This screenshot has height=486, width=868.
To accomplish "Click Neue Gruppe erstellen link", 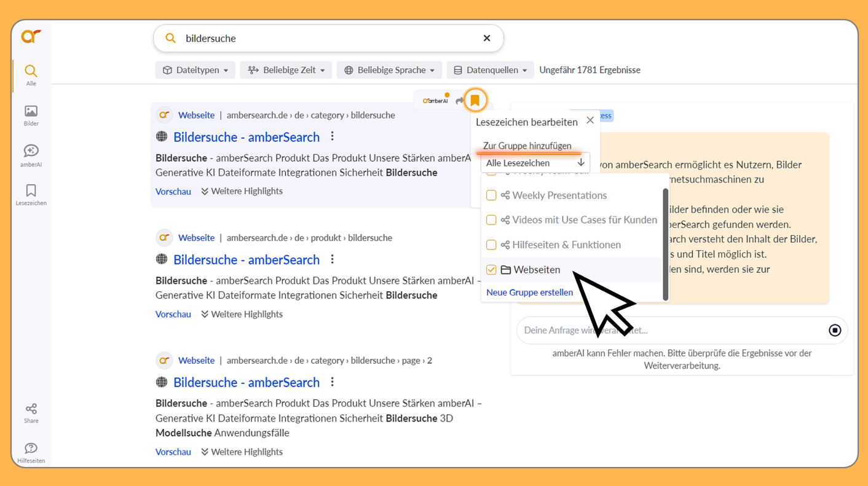I will coord(530,292).
